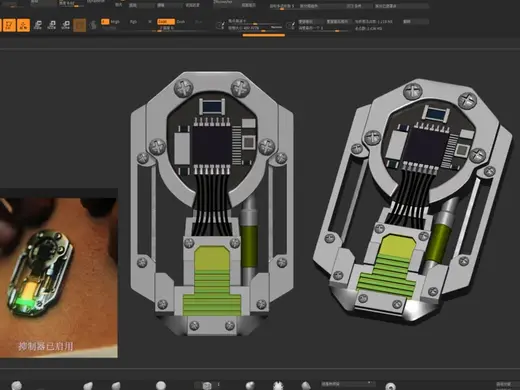Toggle the Mrgb channel
The width and height of the screenshot is (520, 390).
coord(115,22)
